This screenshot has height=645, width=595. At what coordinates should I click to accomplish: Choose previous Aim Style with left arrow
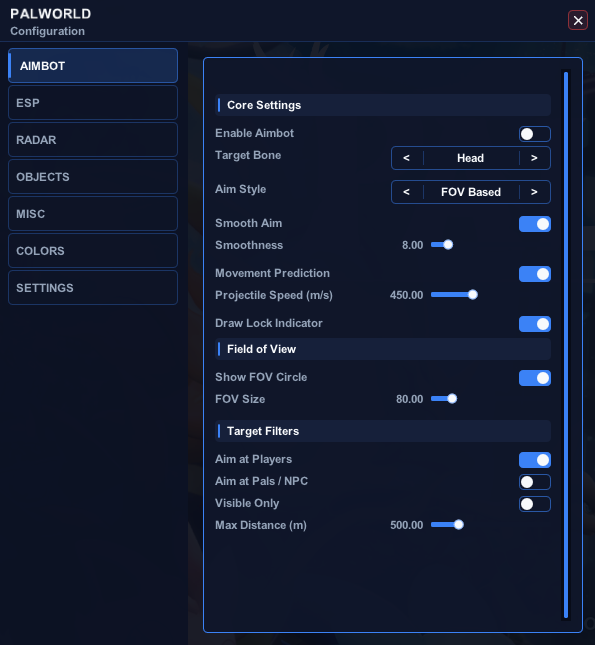(407, 192)
